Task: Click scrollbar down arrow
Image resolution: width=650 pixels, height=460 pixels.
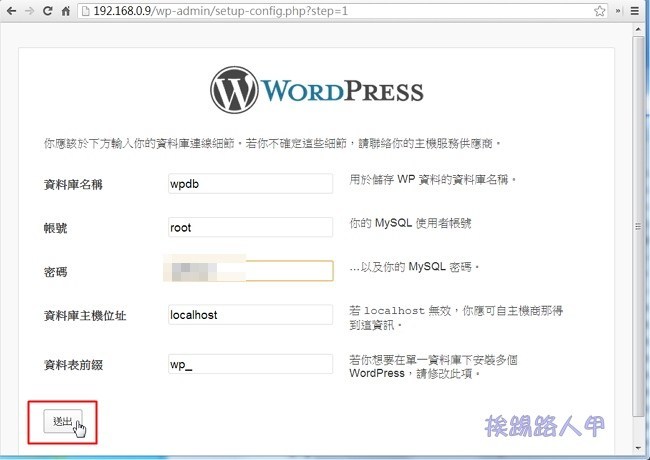Action: [638, 448]
